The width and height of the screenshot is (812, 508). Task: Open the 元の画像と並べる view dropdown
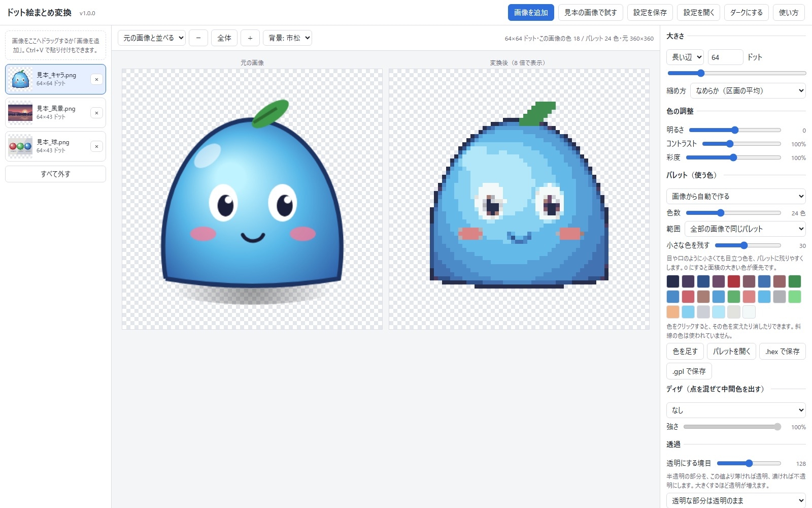coord(152,38)
